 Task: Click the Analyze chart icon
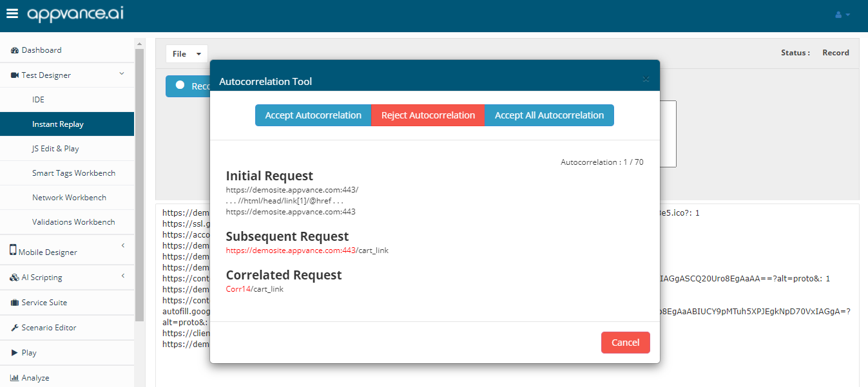[15, 378]
